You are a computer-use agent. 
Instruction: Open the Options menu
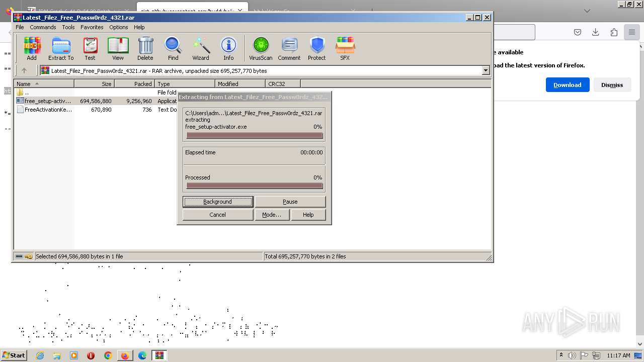[119, 27]
